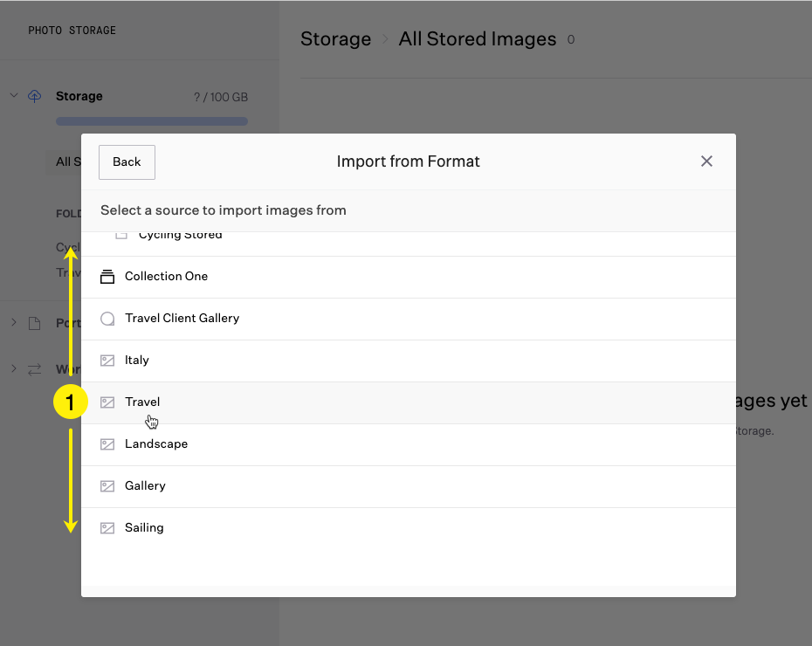Image resolution: width=812 pixels, height=646 pixels.
Task: Click the page icon in the sidebar
Action: click(35, 324)
